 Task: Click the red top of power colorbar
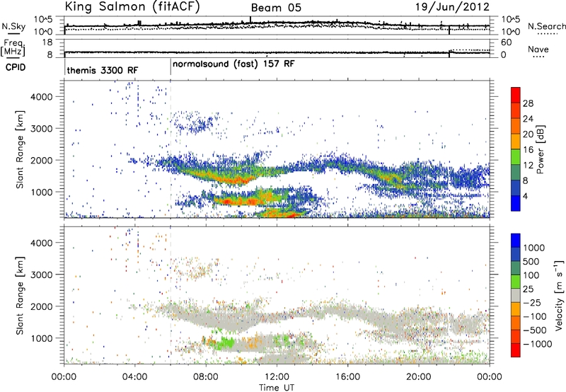pyautogui.click(x=516, y=95)
